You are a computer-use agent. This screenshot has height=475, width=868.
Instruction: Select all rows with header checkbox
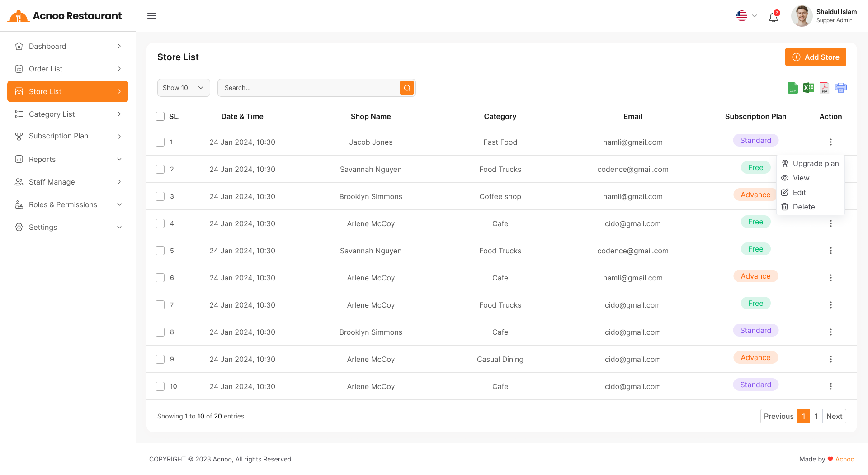(x=160, y=116)
